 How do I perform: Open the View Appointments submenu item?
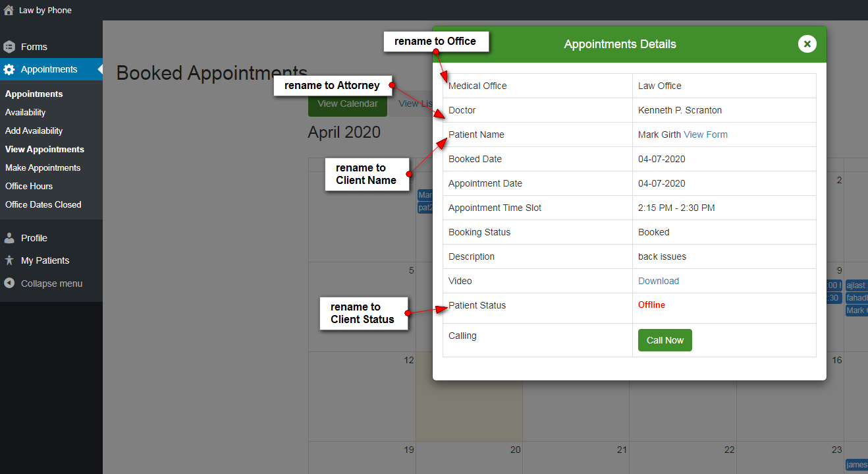[45, 149]
